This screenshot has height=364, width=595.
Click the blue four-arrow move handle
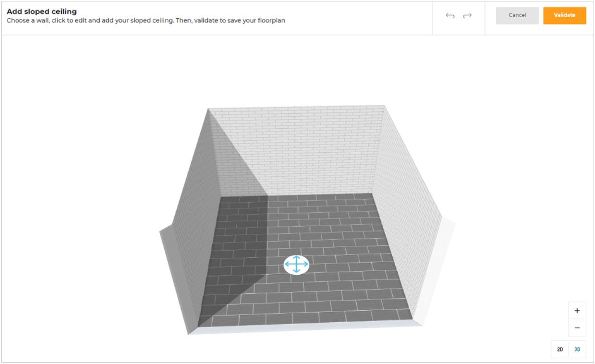(x=296, y=265)
